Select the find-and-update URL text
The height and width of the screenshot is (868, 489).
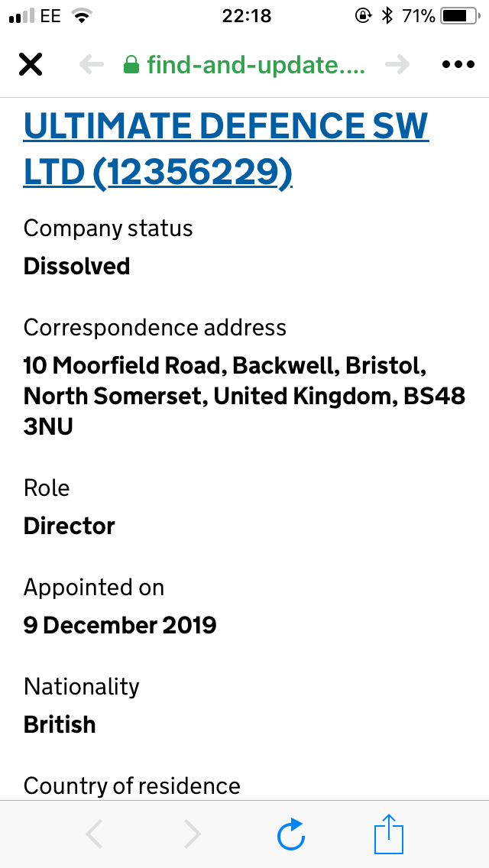click(x=255, y=65)
